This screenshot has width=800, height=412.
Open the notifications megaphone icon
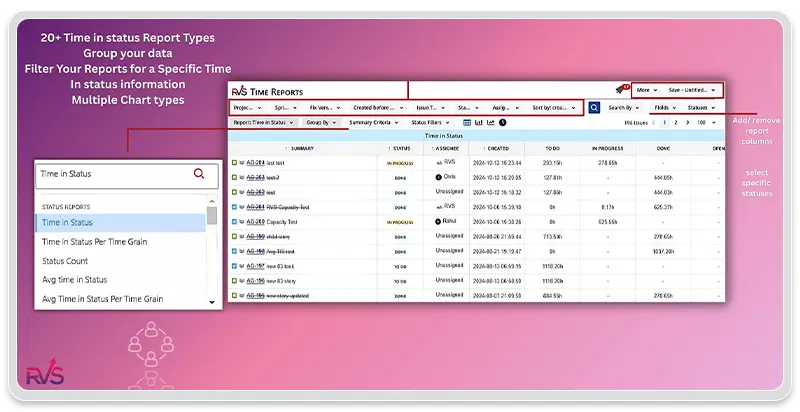621,89
